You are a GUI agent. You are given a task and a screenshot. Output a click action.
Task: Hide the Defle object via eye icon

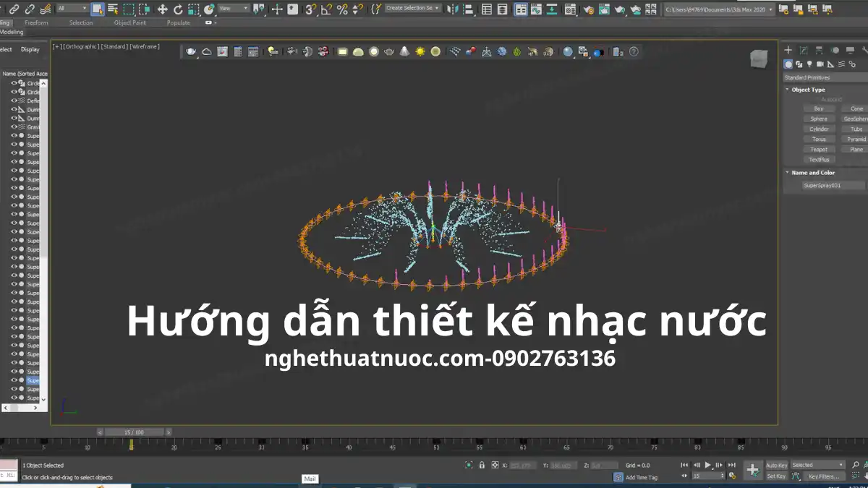pos(14,100)
